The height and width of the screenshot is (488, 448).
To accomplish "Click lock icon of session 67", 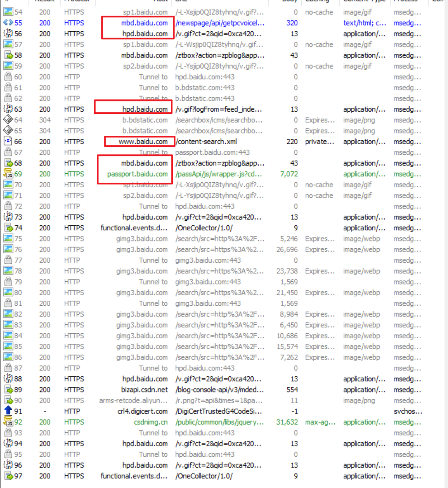I will click(x=8, y=152).
